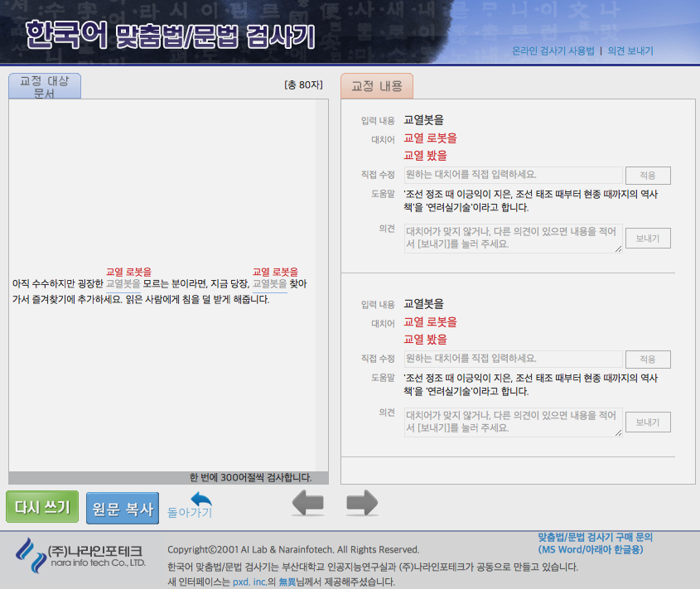
Task: Open the pxd. inc. footer link
Action: click(x=249, y=582)
